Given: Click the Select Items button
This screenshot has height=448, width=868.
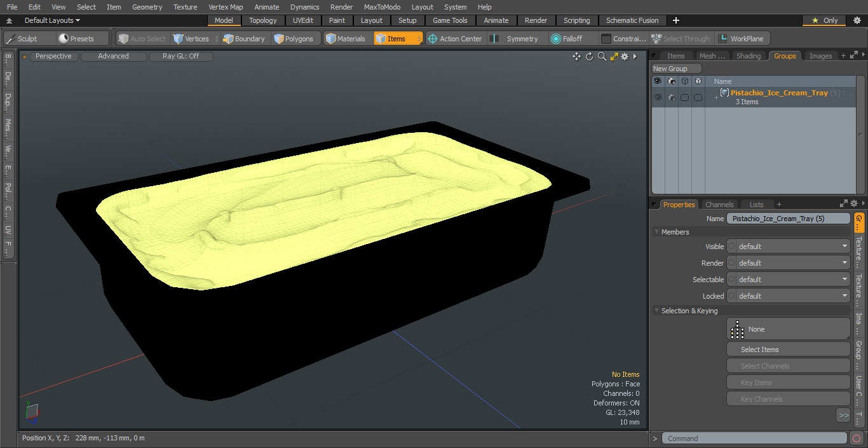Looking at the screenshot, I should tap(789, 350).
